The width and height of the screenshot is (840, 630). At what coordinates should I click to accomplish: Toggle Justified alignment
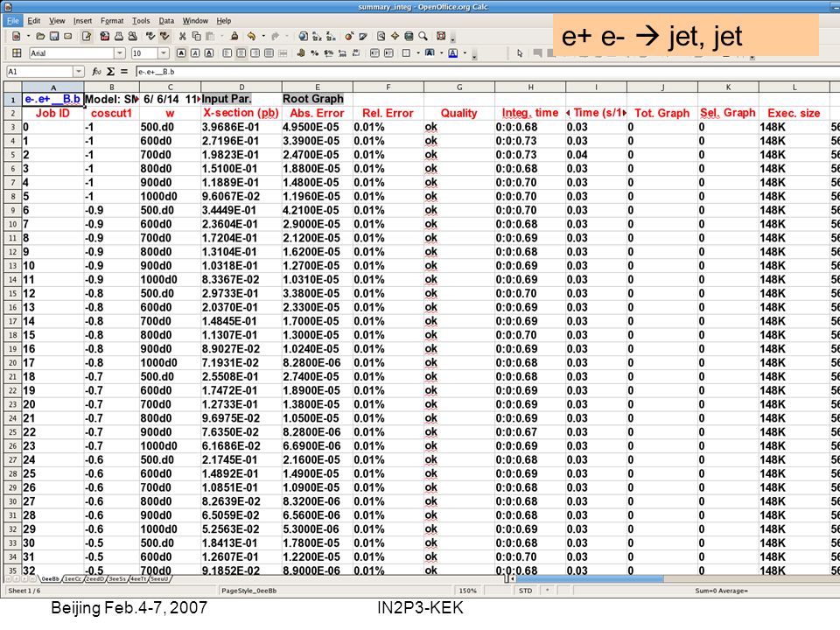[269, 53]
